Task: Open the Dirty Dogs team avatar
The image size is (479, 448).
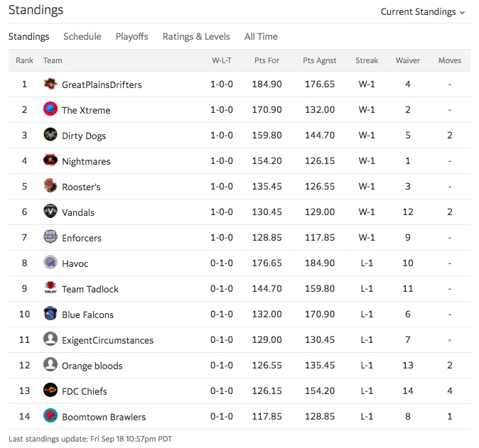Action: pos(50,135)
